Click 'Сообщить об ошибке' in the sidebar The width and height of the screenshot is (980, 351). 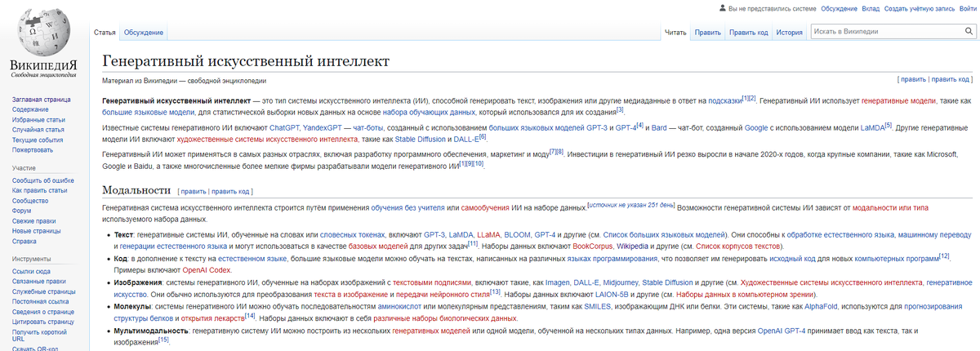click(x=43, y=180)
